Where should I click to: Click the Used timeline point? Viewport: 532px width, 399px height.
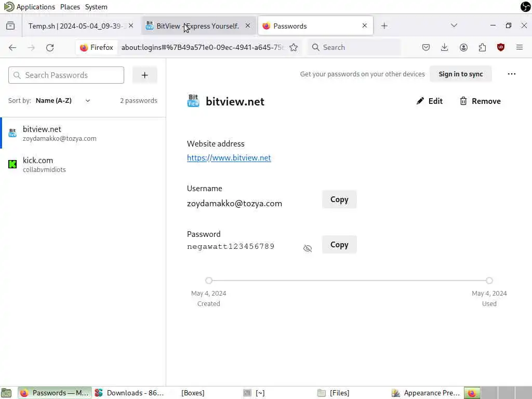pos(489,281)
